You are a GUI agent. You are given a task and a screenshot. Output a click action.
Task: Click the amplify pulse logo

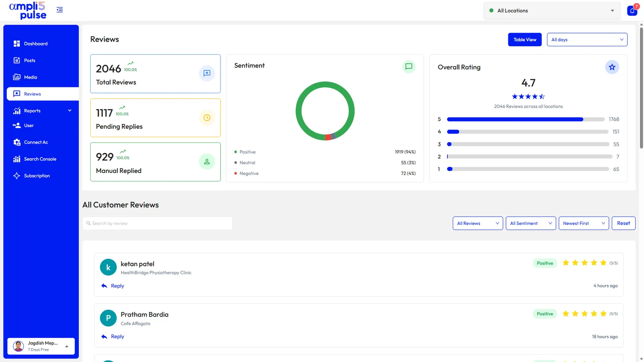(x=28, y=10)
